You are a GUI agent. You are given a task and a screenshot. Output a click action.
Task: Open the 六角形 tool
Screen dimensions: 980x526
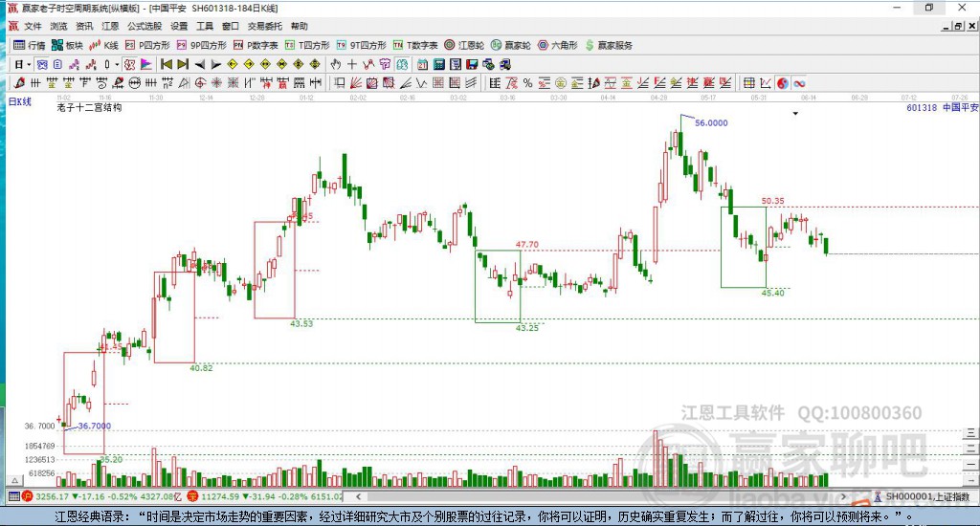(558, 45)
